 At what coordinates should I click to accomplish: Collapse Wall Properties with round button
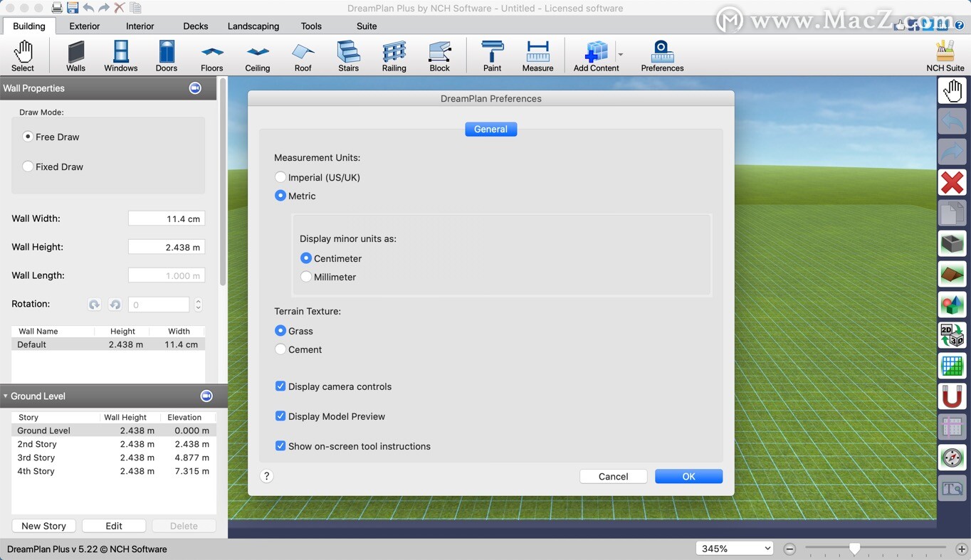point(195,88)
